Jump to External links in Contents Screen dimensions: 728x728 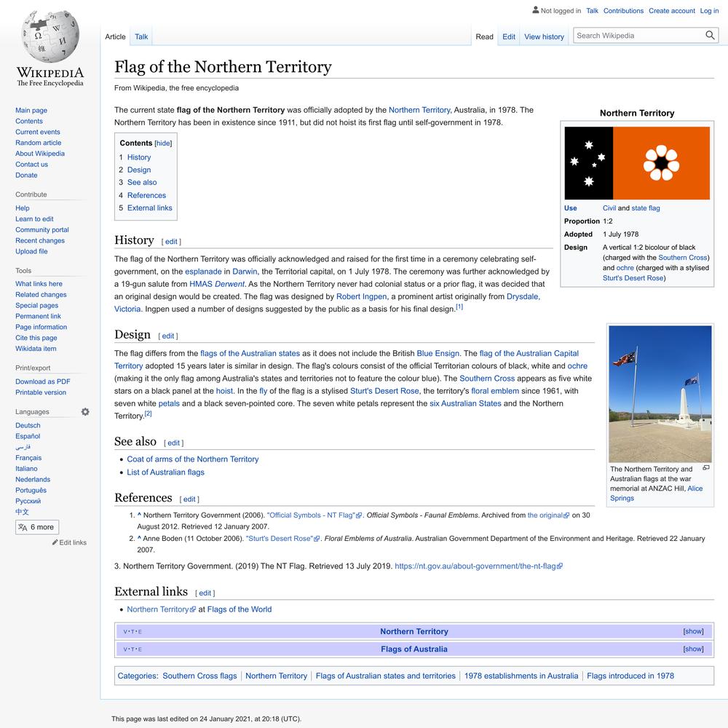(149, 208)
